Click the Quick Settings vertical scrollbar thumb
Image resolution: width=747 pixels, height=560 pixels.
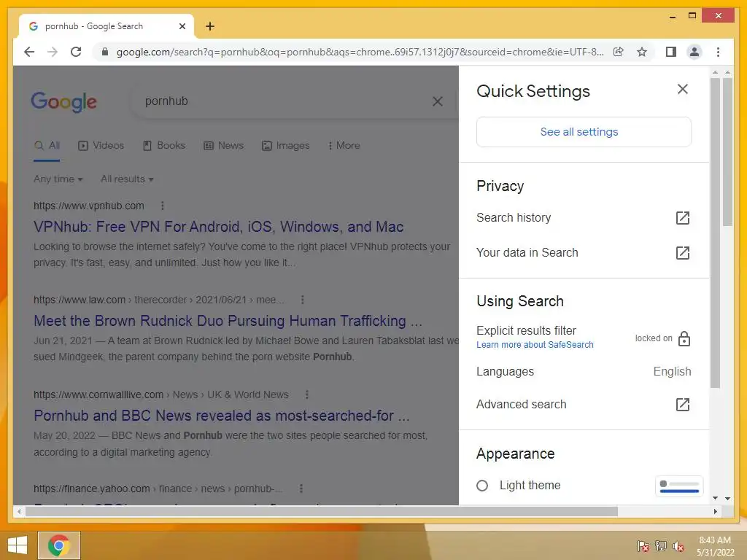(715, 233)
